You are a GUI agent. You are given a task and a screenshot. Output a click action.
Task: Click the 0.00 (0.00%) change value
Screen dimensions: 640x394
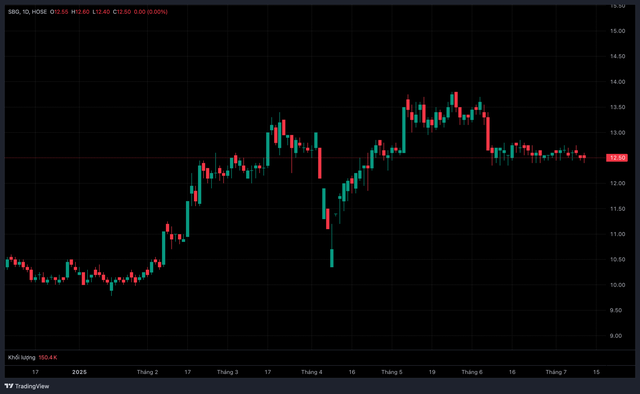pos(151,12)
